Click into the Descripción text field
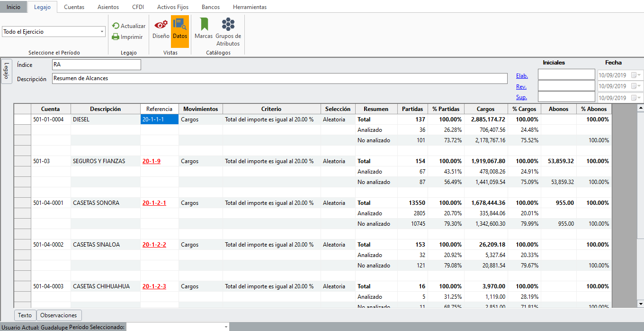 coord(279,79)
